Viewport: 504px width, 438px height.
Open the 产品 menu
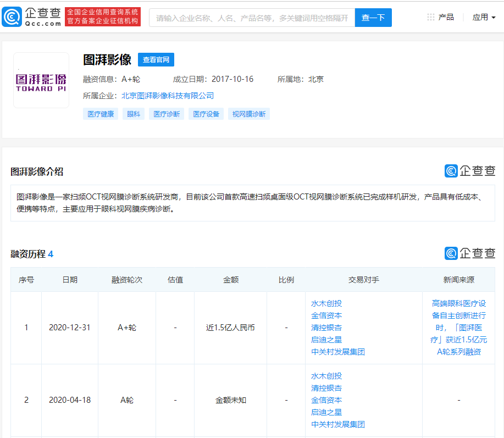446,18
